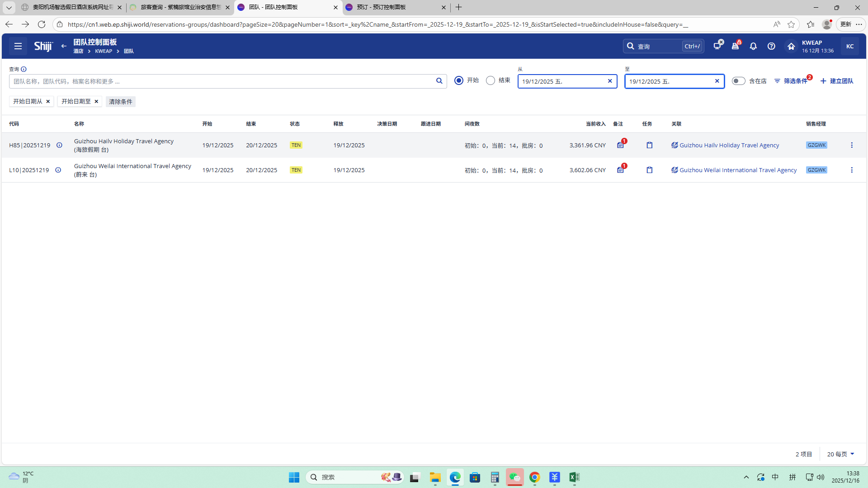Open tasks clipboard icon for L10|20251219 group
This screenshot has height=488, width=868.
pyautogui.click(x=649, y=170)
